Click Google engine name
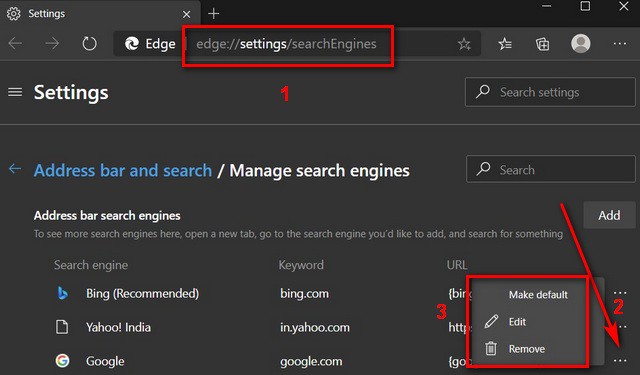 [105, 361]
